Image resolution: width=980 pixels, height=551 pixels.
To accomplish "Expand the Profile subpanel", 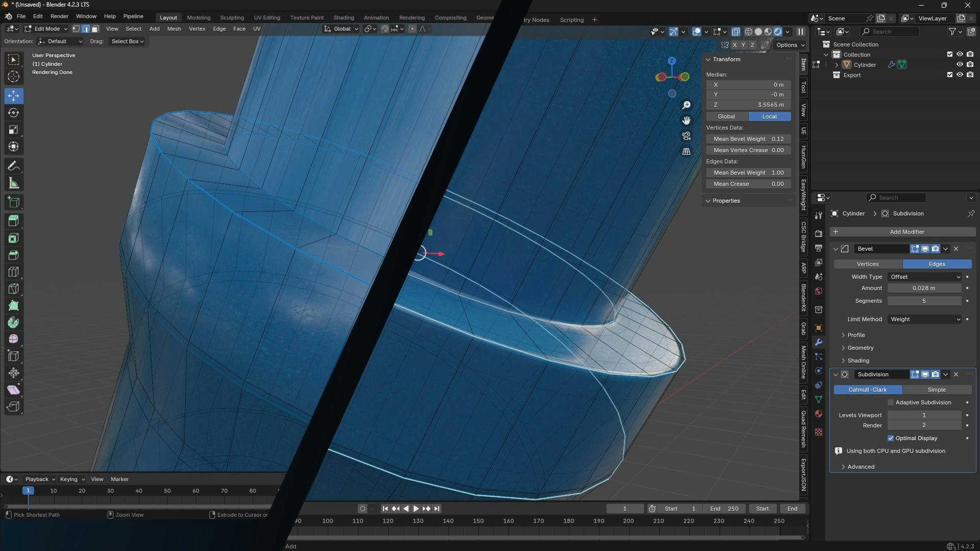I will (x=855, y=335).
